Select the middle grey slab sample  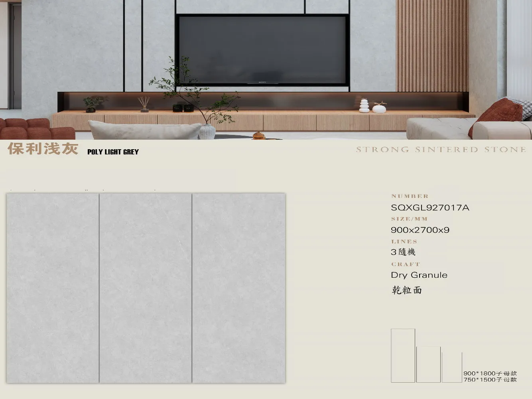[x=145, y=288]
